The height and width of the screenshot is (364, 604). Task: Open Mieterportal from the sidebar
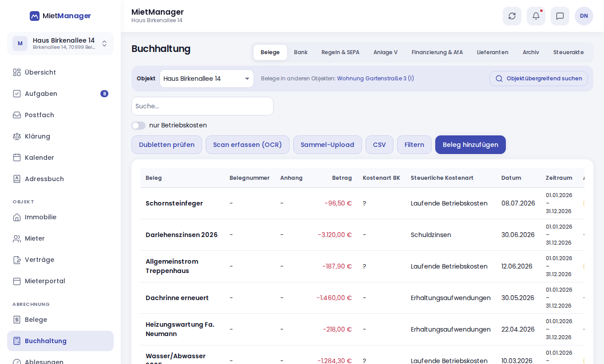(60, 281)
